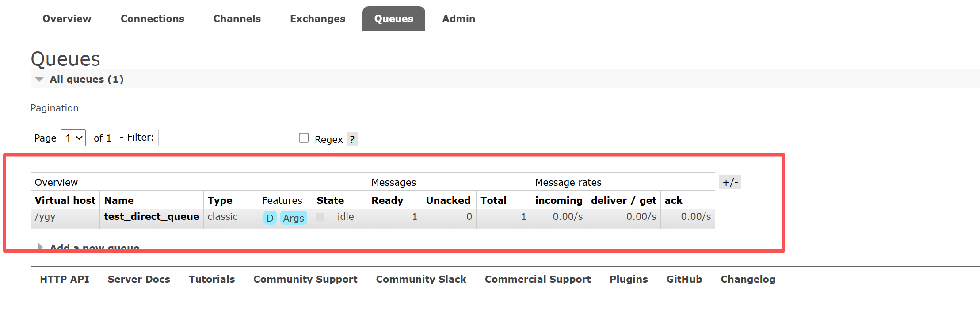Open the Plugins footer link
The height and width of the screenshot is (322, 980).
(629, 279)
